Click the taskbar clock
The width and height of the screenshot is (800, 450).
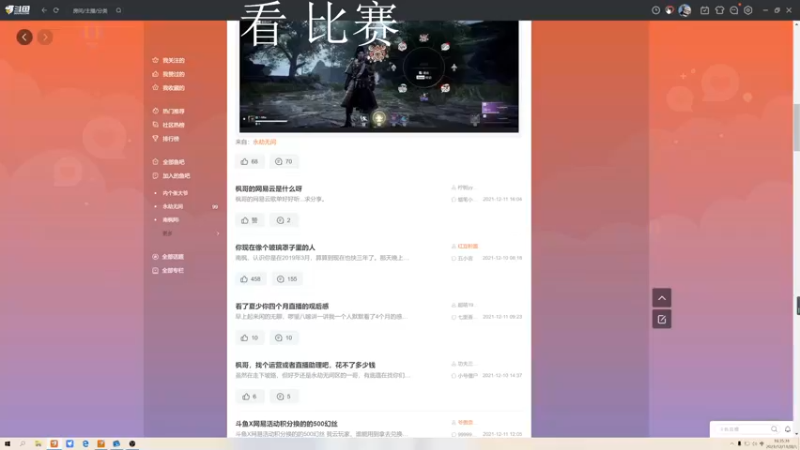click(780, 444)
